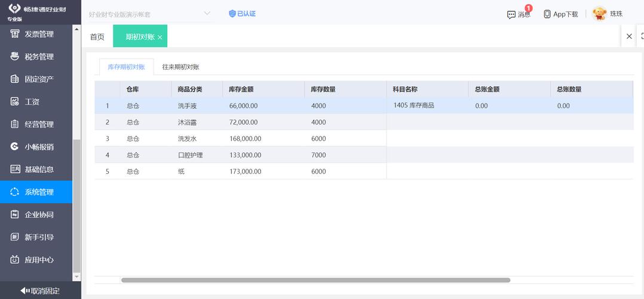Open the 经营管理 menu item

point(36,124)
